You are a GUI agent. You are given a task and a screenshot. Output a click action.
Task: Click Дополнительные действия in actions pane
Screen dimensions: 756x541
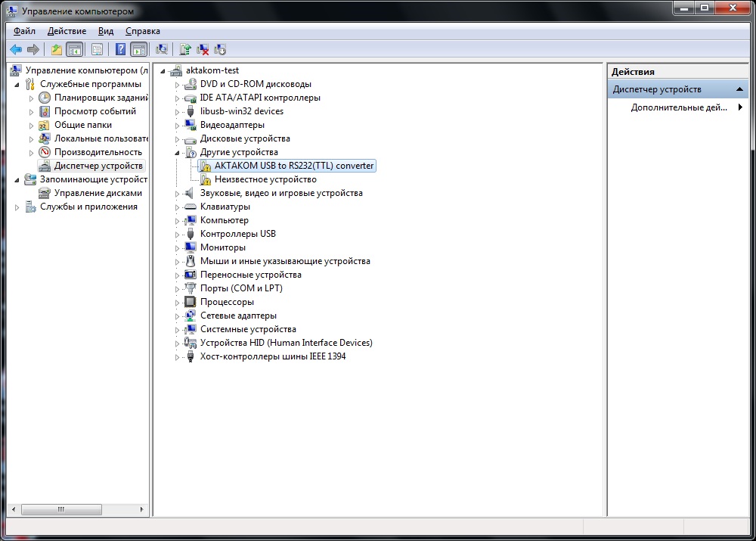coord(678,107)
